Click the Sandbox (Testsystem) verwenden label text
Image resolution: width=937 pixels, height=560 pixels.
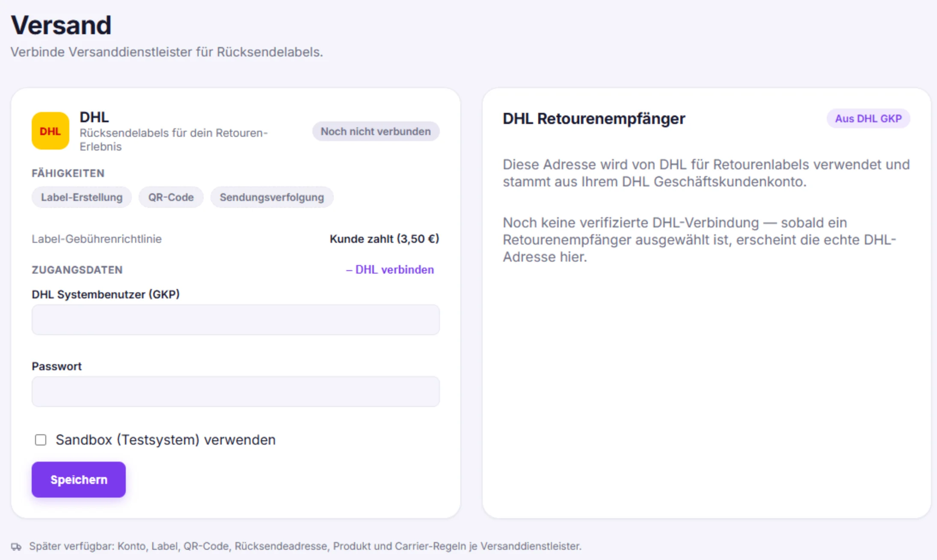[x=166, y=440]
